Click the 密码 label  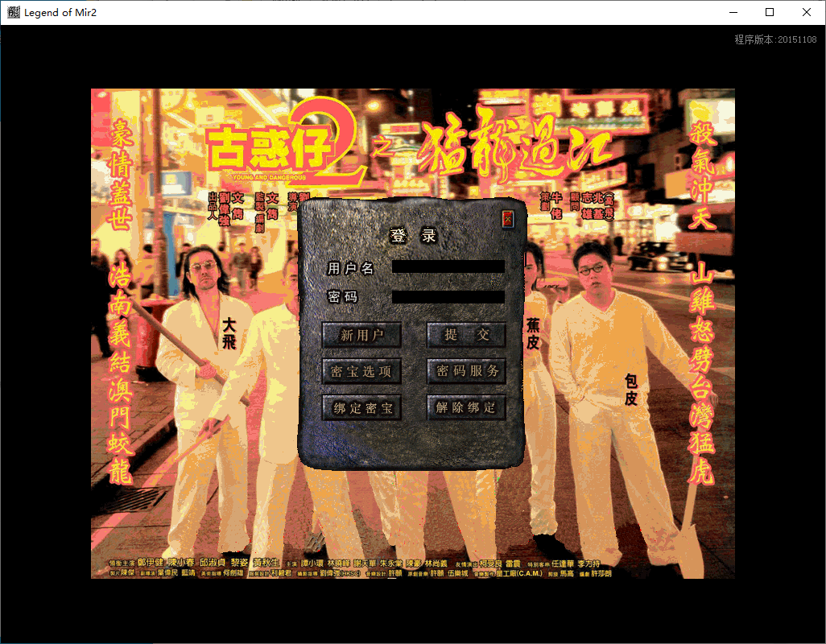tap(342, 297)
